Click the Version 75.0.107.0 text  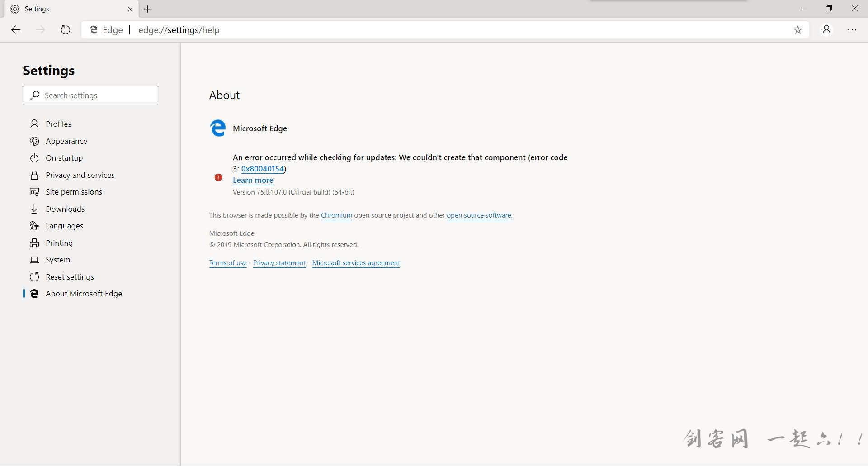[x=293, y=192]
